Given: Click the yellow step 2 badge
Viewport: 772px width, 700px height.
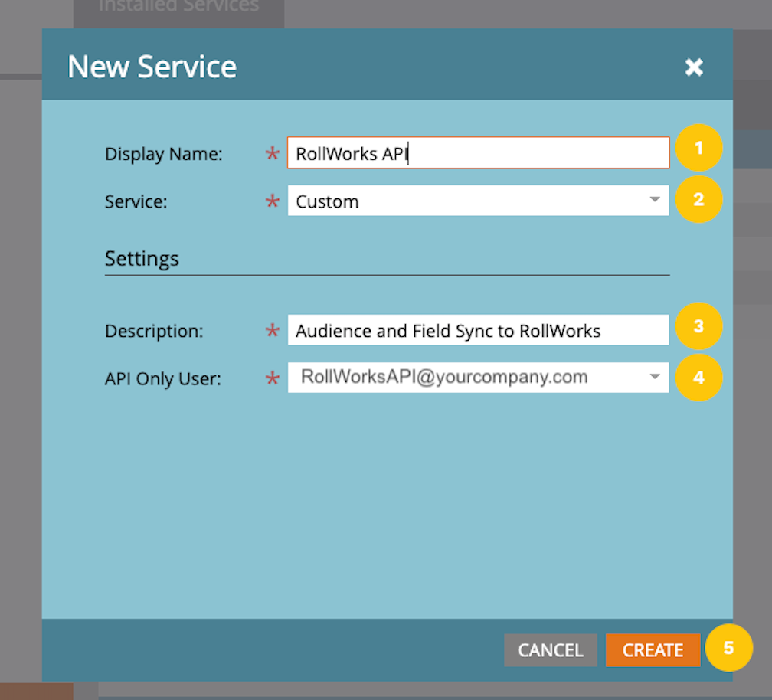Looking at the screenshot, I should click(x=698, y=200).
